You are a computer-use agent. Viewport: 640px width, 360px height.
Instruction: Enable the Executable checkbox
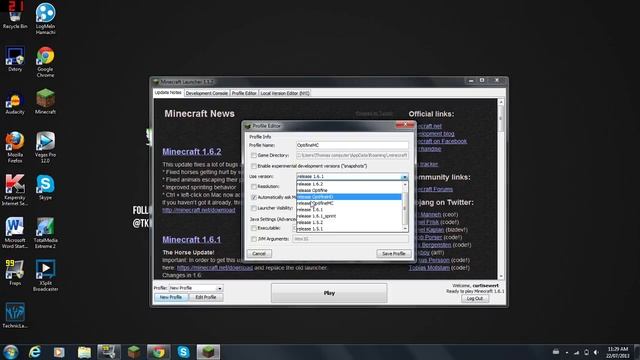pyautogui.click(x=253, y=228)
